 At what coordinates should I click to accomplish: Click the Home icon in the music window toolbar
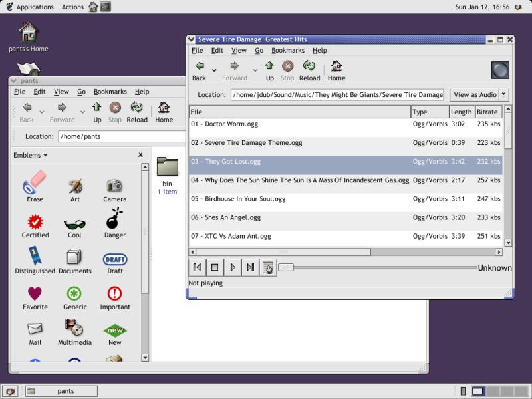coord(336,70)
